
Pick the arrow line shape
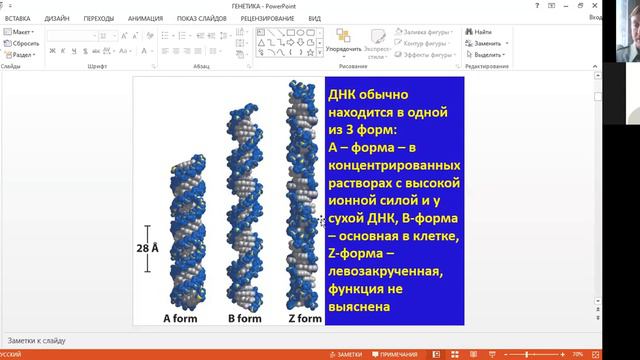click(x=281, y=32)
